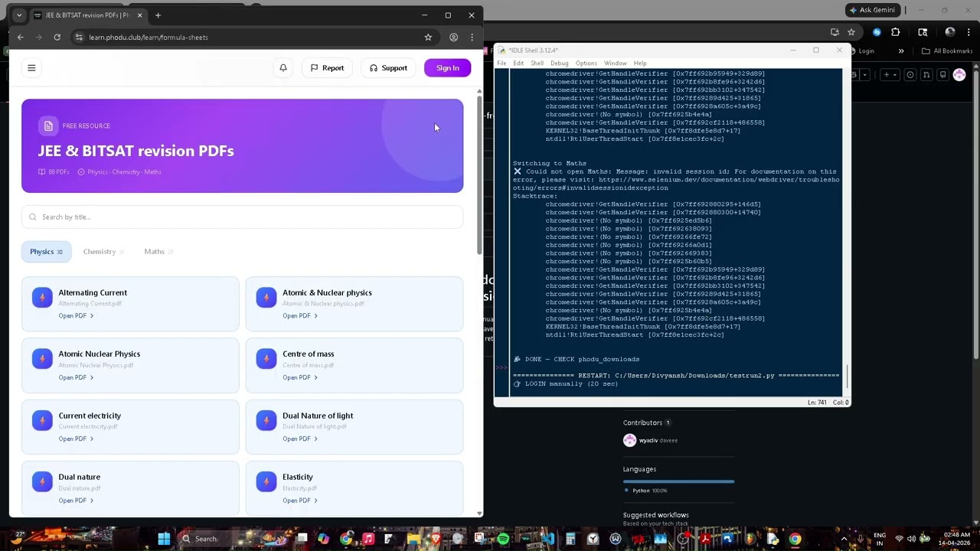Click the Dual Nature of light card icon

point(266,420)
